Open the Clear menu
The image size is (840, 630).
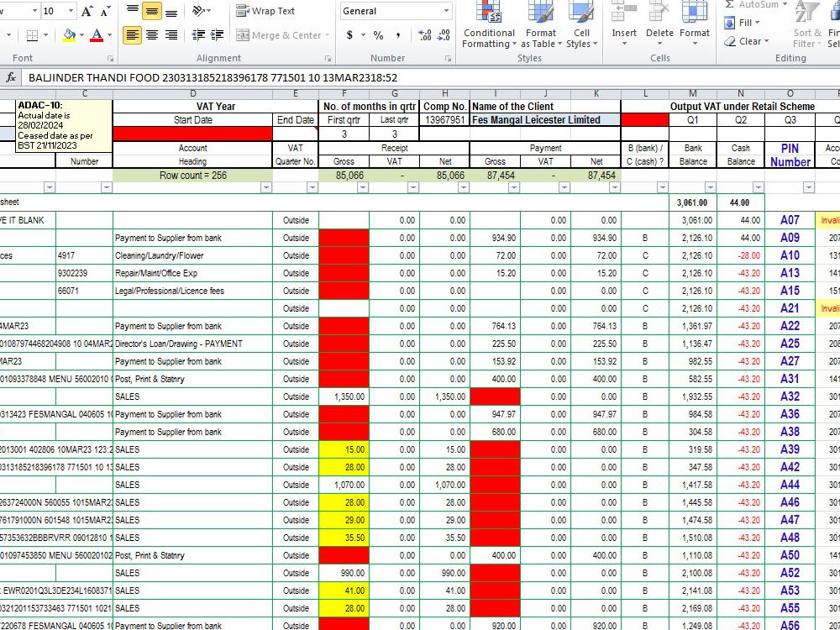(x=747, y=41)
